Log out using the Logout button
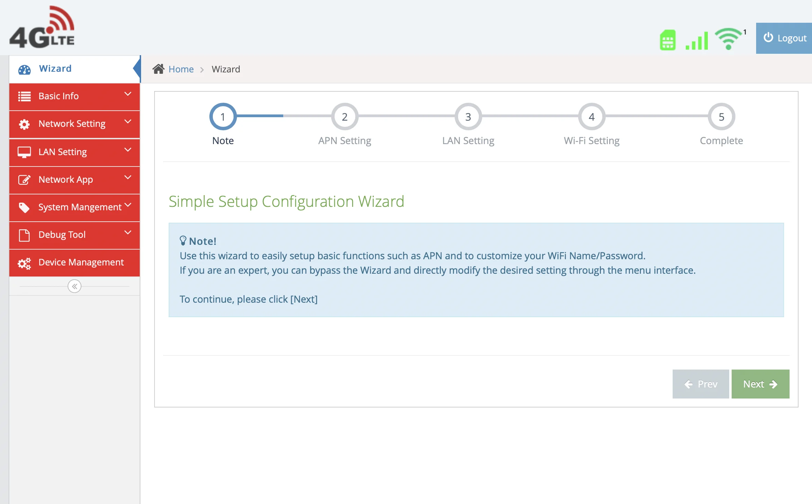This screenshot has height=504, width=812. click(x=784, y=38)
